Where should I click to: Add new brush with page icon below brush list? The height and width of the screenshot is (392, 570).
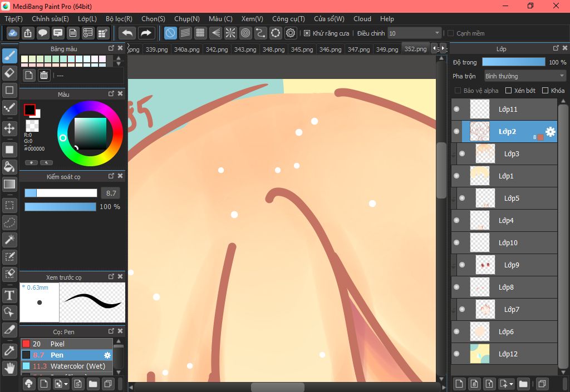coord(44,384)
